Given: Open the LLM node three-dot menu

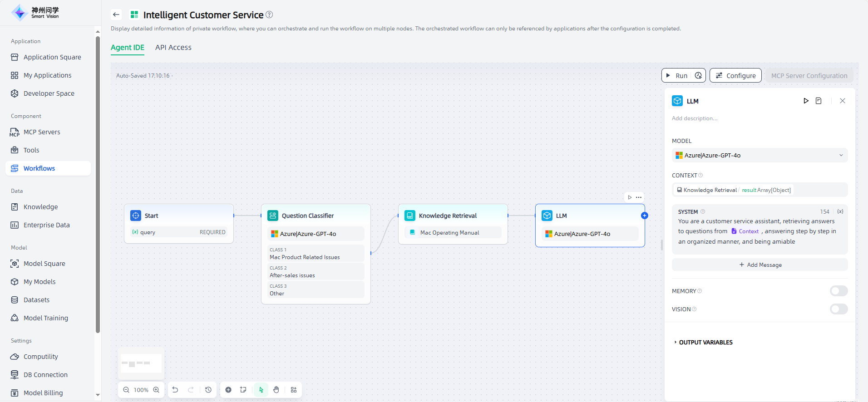Looking at the screenshot, I should coord(639,197).
